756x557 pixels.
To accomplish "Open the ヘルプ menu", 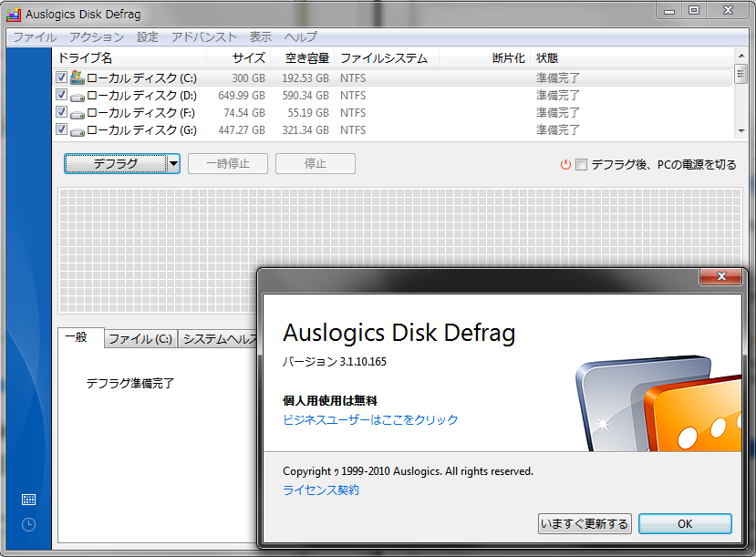I will pos(300,37).
